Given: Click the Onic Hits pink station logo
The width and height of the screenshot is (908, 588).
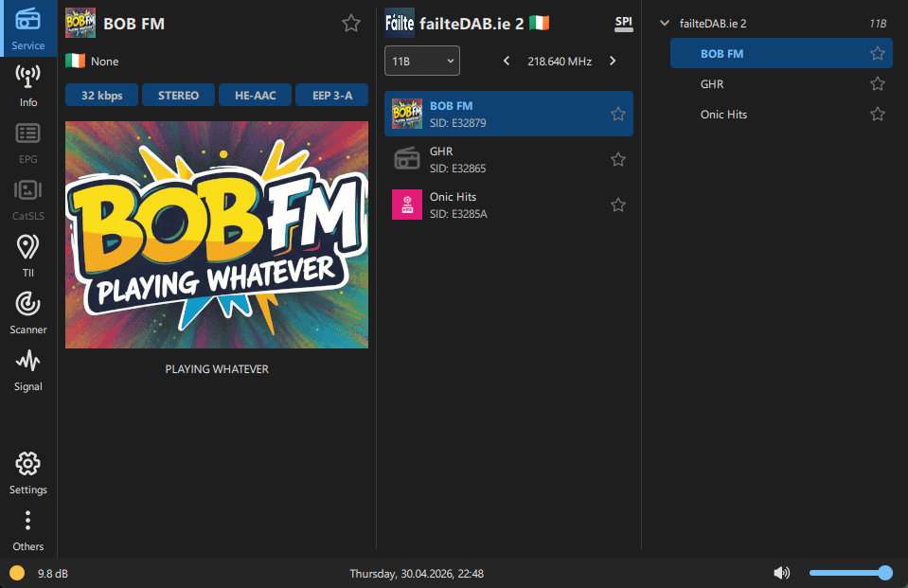Looking at the screenshot, I should pyautogui.click(x=407, y=205).
